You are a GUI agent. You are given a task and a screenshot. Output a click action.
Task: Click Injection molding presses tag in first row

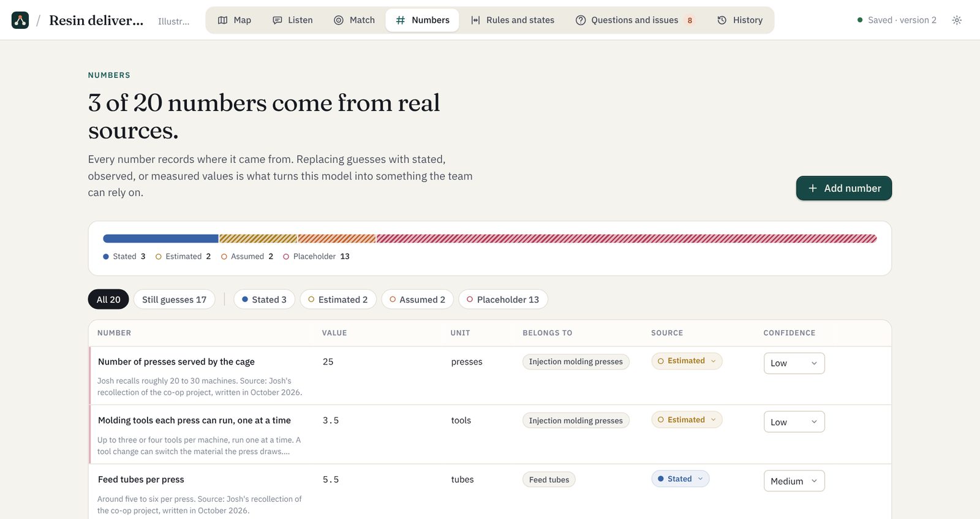tap(576, 362)
